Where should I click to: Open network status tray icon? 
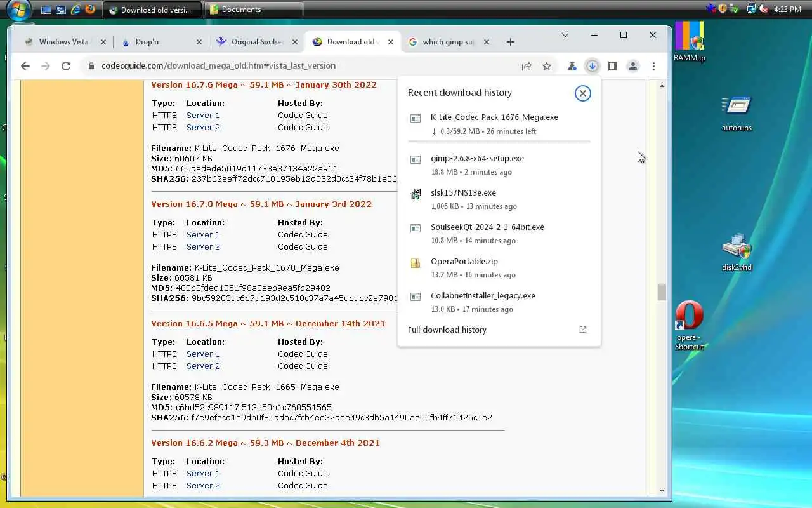click(752, 9)
